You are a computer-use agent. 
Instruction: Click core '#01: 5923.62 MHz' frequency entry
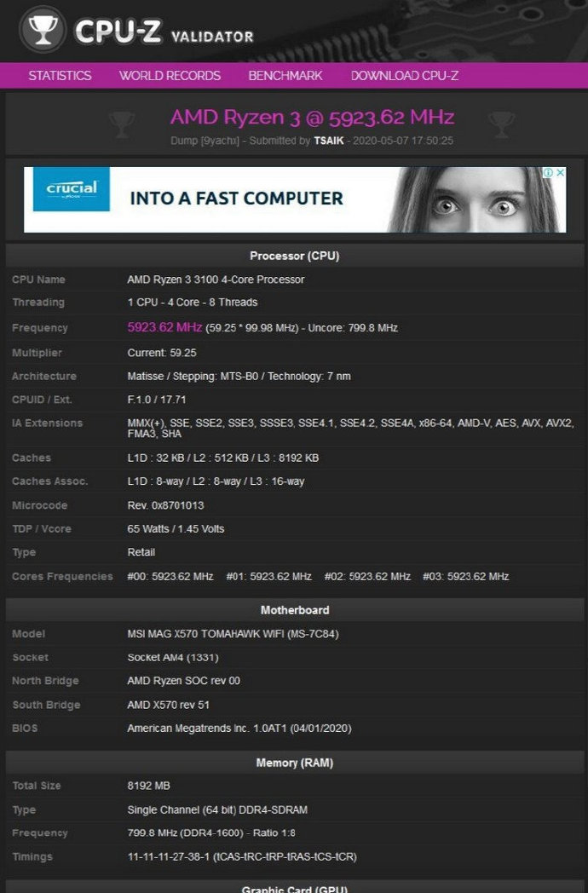pyautogui.click(x=269, y=576)
